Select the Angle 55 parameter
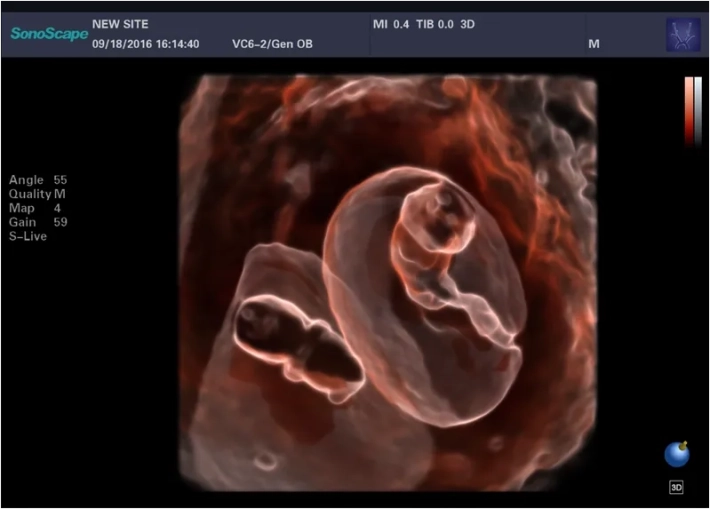Viewport: 710px width, 509px height. tap(38, 180)
